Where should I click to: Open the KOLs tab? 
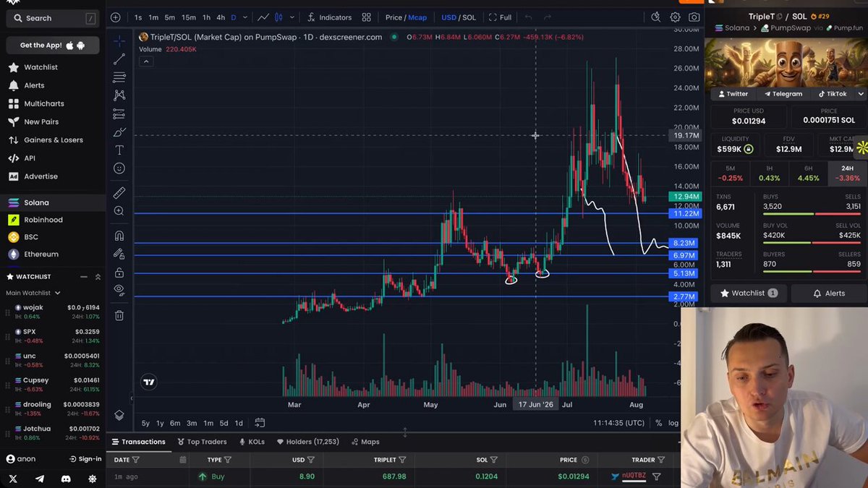click(251, 442)
